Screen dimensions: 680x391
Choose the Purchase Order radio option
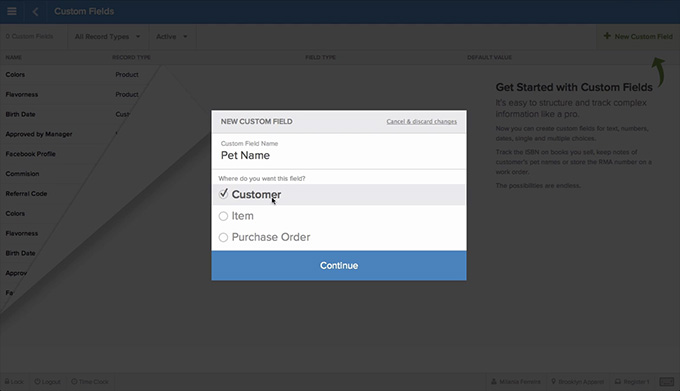click(x=223, y=237)
